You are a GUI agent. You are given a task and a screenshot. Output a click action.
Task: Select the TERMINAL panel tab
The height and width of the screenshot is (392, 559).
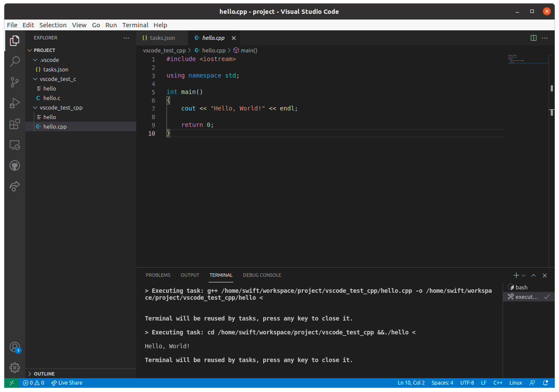(x=221, y=275)
